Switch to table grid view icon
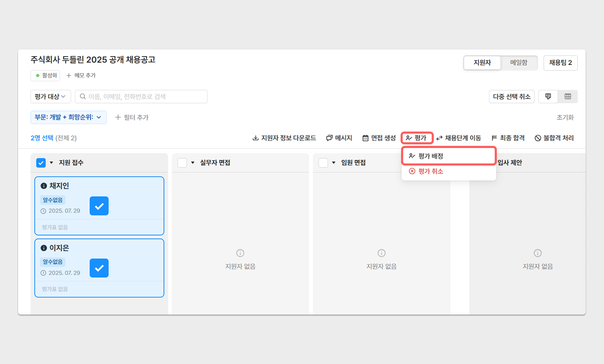 tap(568, 96)
